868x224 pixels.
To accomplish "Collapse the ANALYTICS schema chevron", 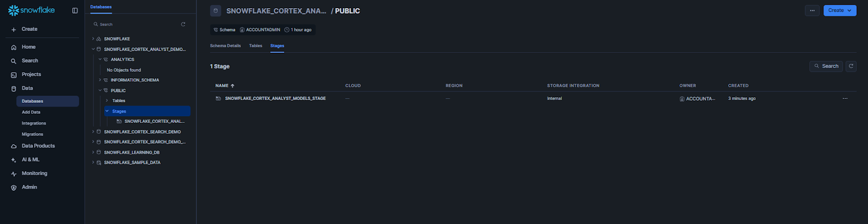I will click(100, 60).
